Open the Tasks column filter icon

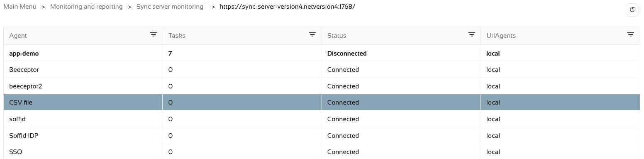point(312,35)
